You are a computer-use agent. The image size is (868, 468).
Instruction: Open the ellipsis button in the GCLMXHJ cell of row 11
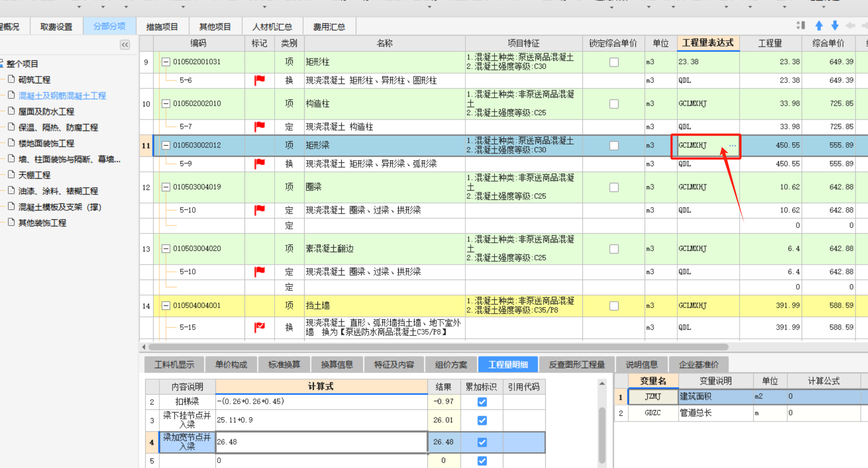click(732, 145)
